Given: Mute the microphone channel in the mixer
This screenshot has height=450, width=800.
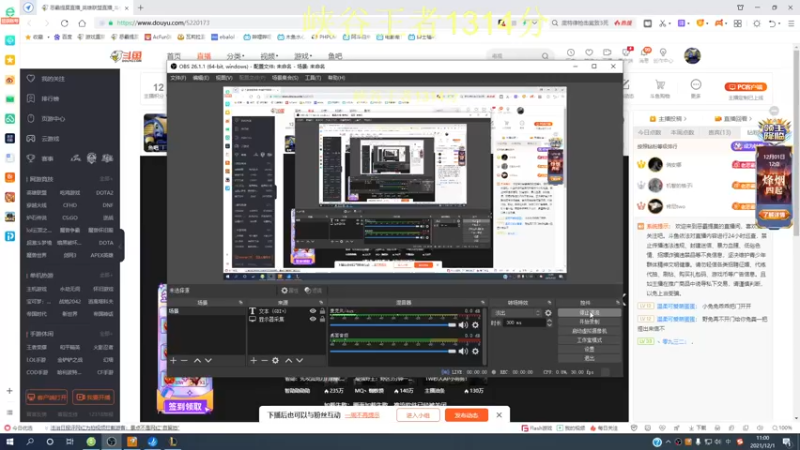Looking at the screenshot, I should [x=463, y=325].
